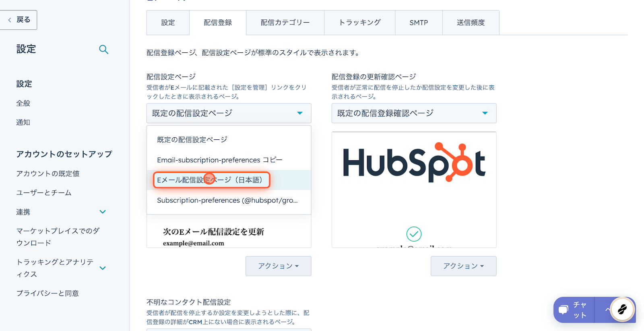Click 配信登録の更新確認ページ field label

pos(374,77)
